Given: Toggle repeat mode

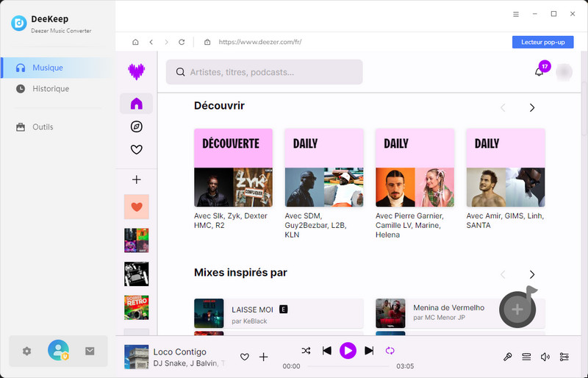Looking at the screenshot, I should [x=390, y=351].
